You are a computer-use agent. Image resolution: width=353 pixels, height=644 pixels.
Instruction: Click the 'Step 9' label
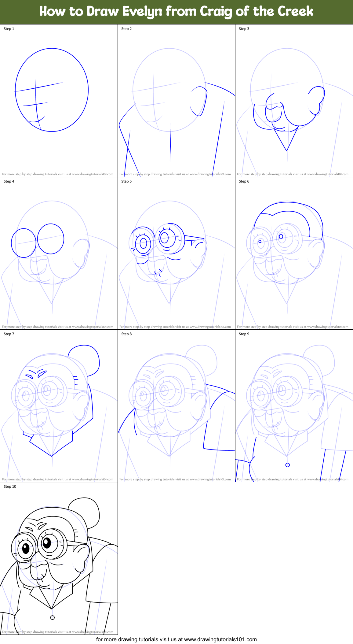(x=244, y=334)
